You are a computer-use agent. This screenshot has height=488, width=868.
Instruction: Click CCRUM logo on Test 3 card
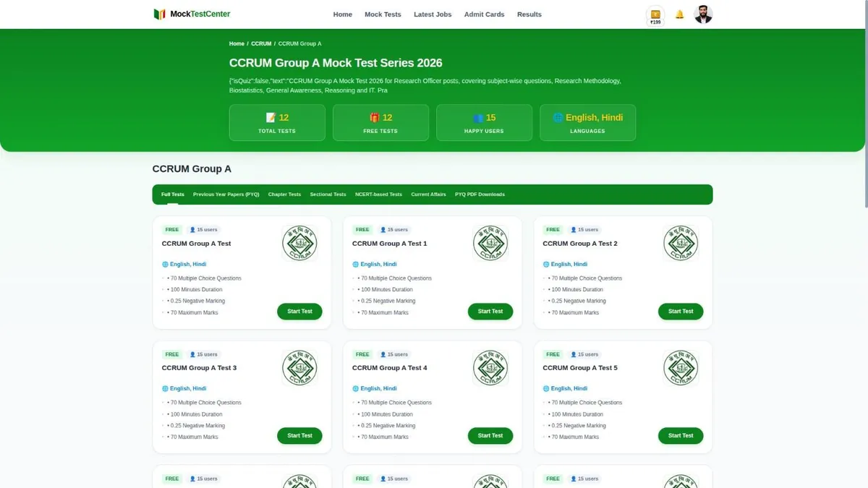coord(299,367)
